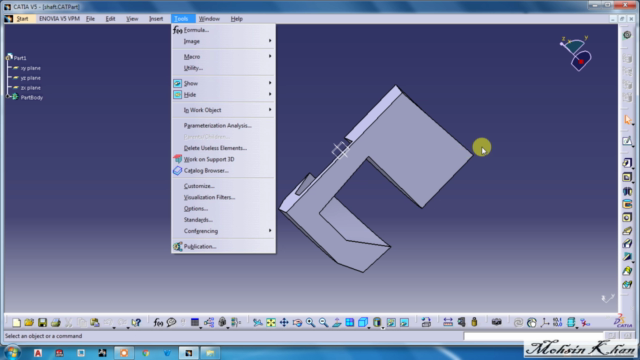
Task: Open the View menu
Action: tap(132, 19)
